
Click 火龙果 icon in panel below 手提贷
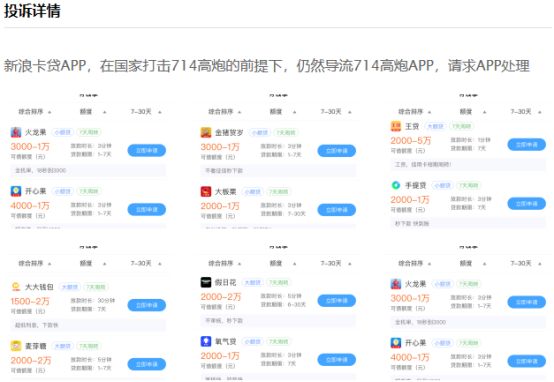396,284
